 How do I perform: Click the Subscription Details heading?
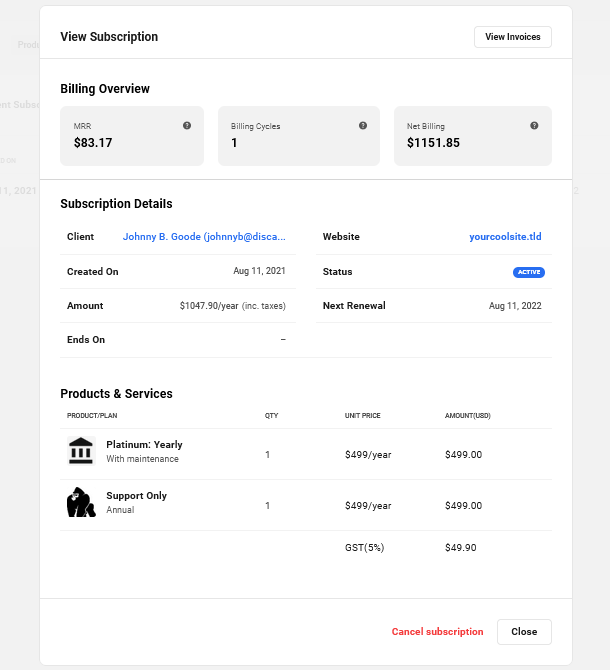116,204
